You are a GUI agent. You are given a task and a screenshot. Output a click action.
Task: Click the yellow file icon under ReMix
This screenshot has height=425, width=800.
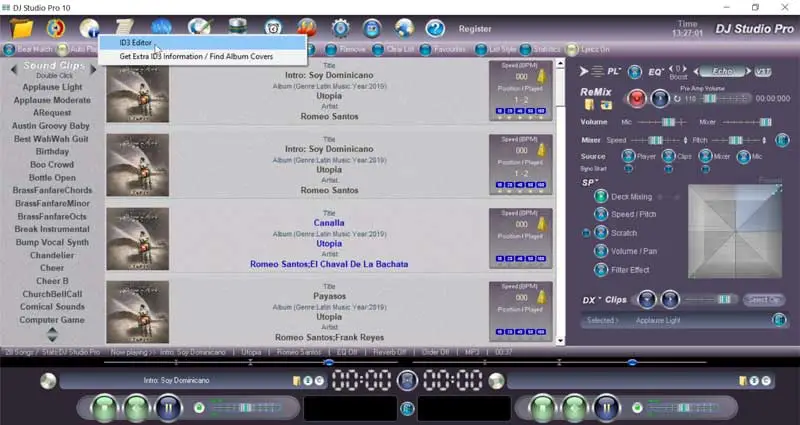[589, 105]
